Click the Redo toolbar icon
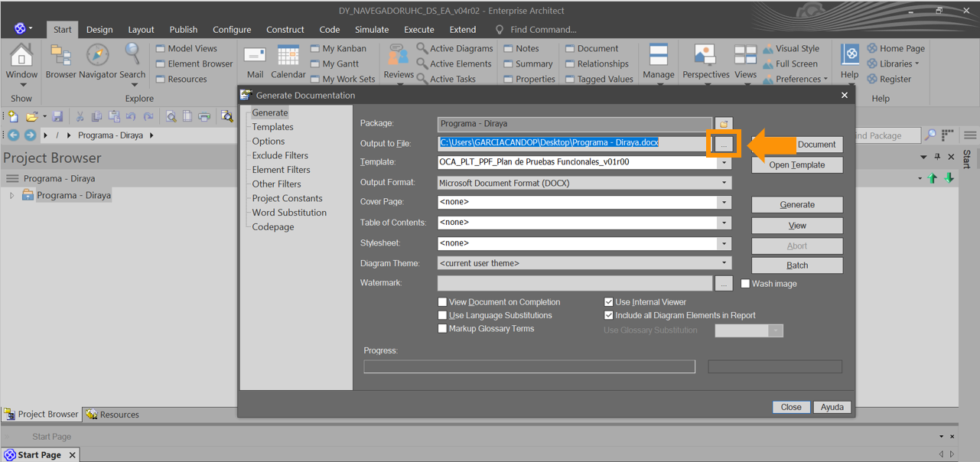The height and width of the screenshot is (462, 980). [x=148, y=116]
